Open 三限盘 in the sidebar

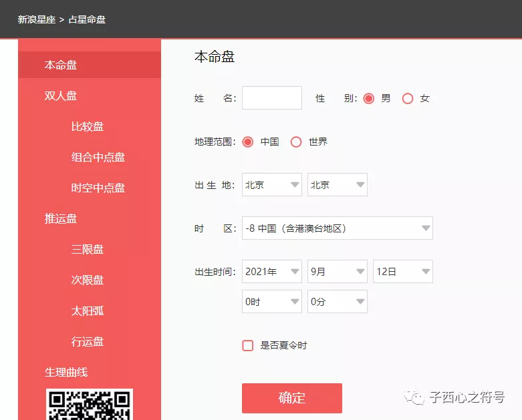[88, 250]
